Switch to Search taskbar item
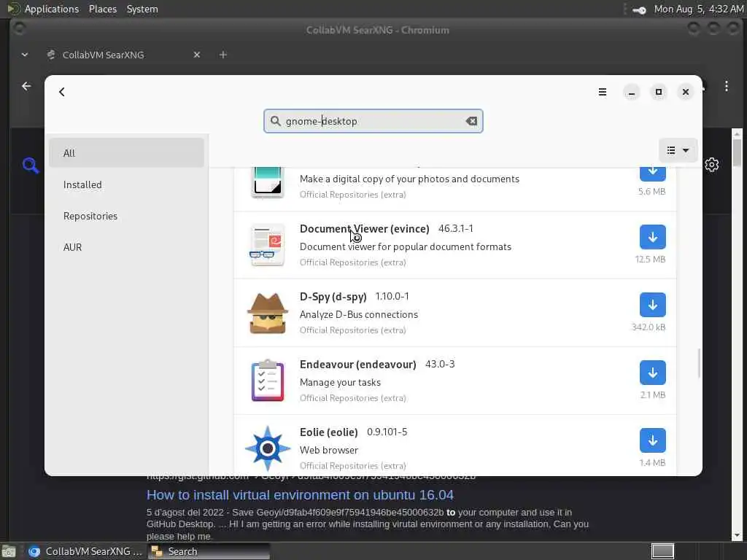 tap(209, 551)
